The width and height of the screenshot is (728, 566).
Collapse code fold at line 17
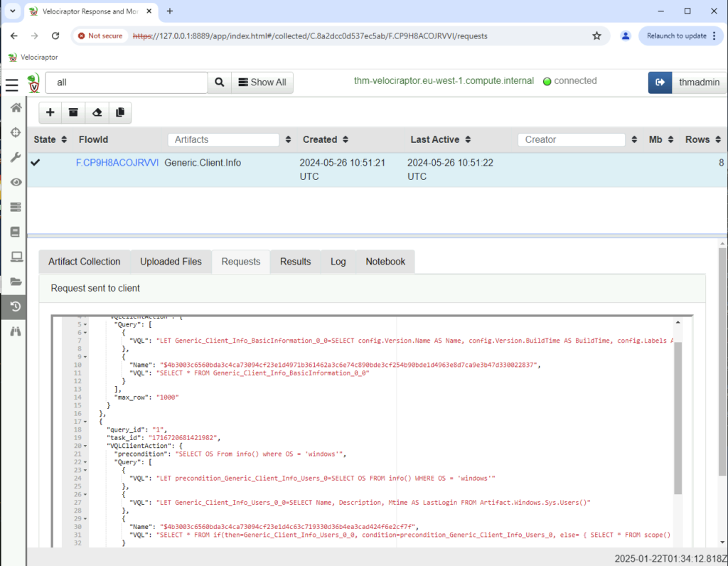click(x=85, y=422)
